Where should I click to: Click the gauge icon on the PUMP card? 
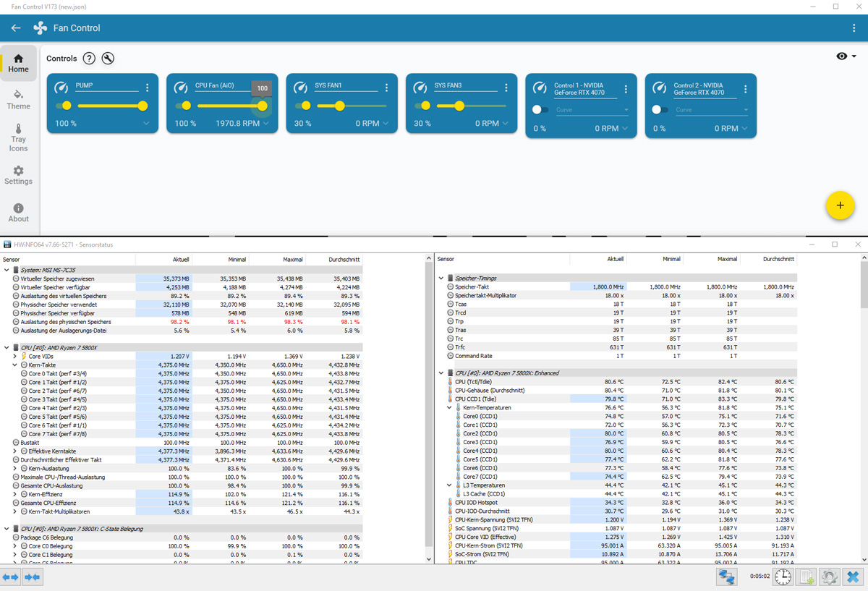coord(61,88)
